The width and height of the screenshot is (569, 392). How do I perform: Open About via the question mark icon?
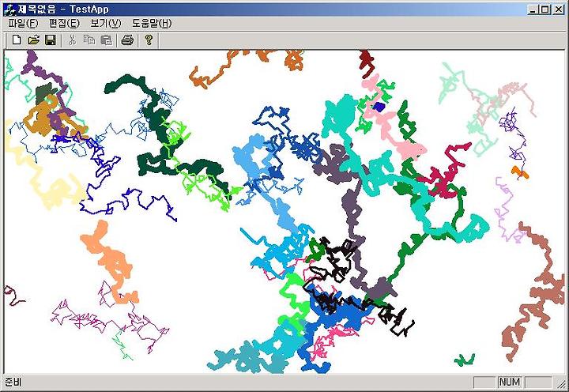click(149, 40)
